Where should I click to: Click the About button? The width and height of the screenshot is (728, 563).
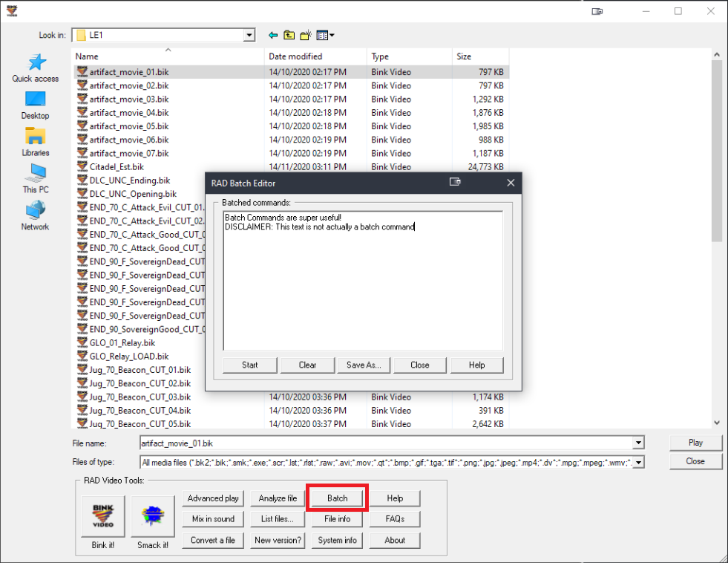coord(395,540)
